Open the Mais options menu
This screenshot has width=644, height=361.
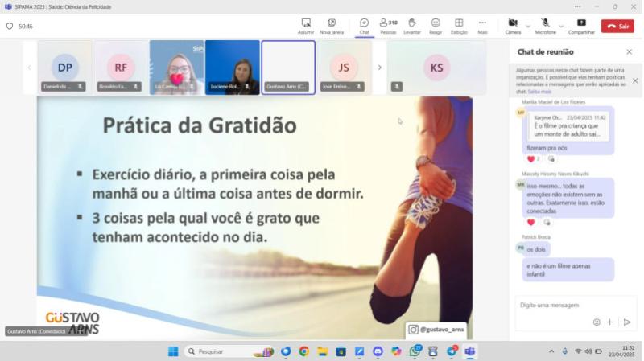point(482,27)
